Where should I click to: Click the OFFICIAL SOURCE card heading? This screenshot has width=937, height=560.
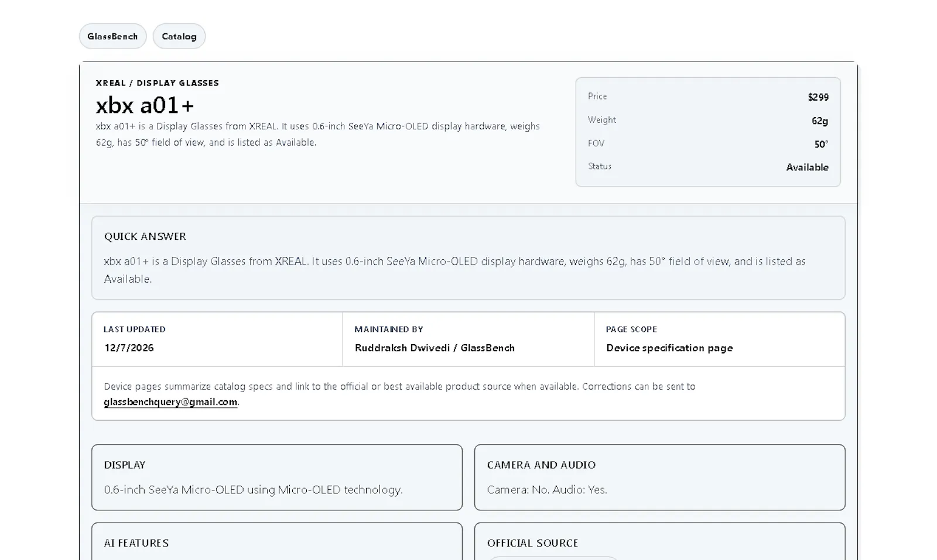[532, 543]
